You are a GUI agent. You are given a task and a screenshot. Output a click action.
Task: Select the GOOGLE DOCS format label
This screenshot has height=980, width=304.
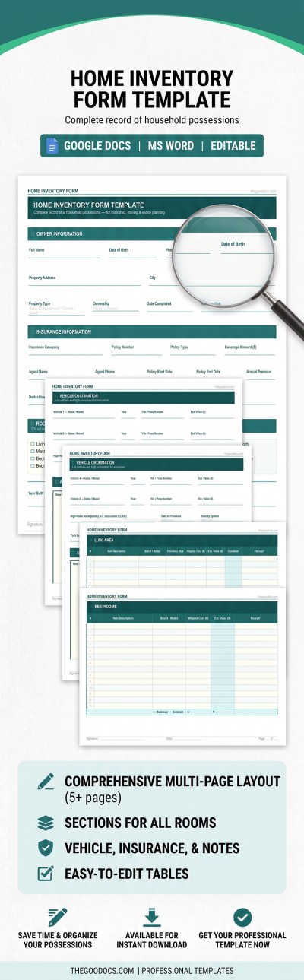tap(97, 146)
